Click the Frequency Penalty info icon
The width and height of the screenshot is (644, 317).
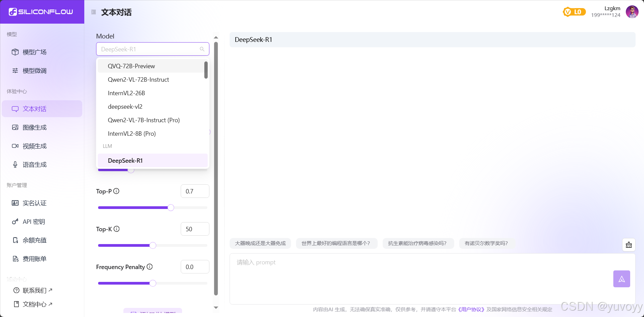150,267
